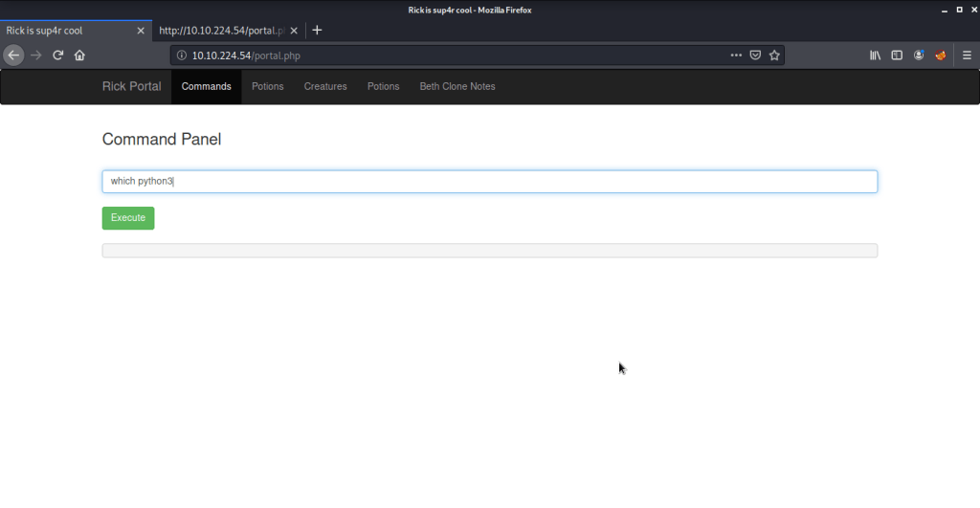
Task: Toggle the sidebar view icon
Action: click(897, 55)
